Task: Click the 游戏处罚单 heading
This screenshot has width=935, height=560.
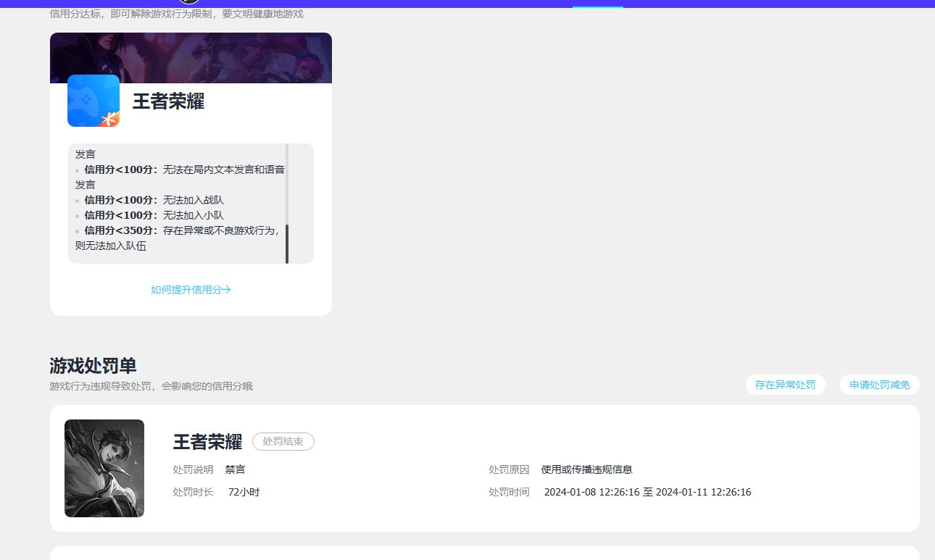Action: [93, 366]
